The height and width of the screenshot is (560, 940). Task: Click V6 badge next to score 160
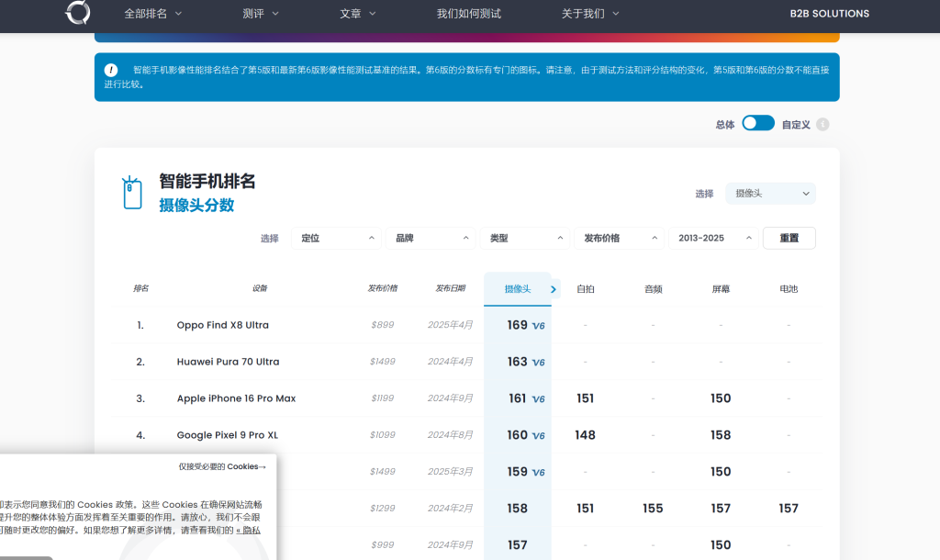point(538,436)
